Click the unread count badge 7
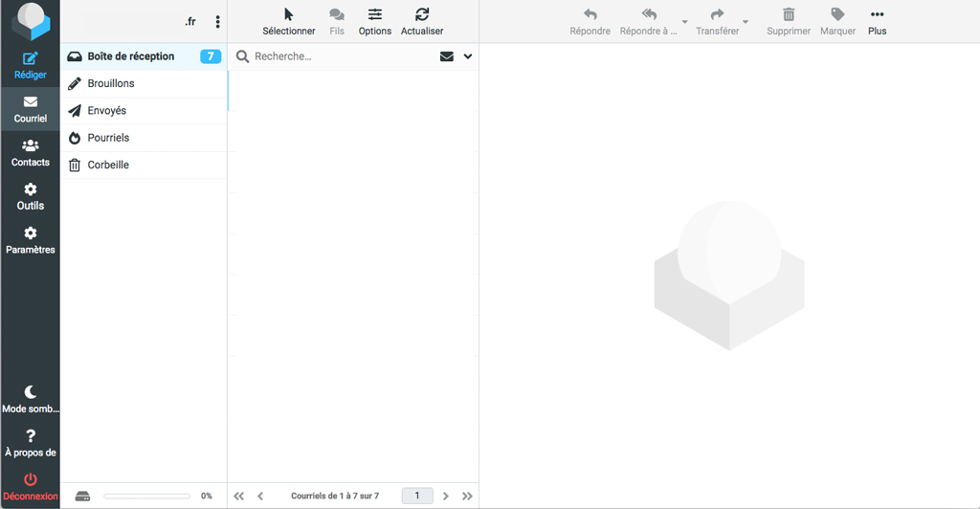 tap(211, 56)
